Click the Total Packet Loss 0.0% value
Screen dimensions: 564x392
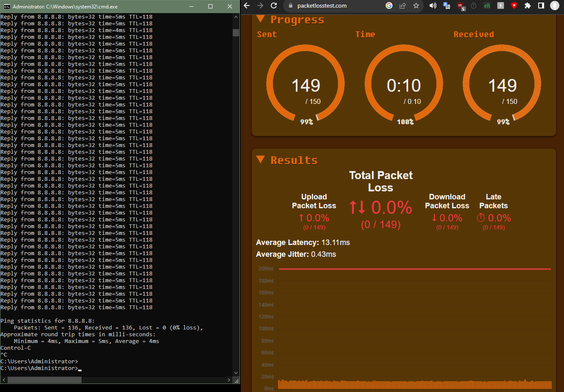tap(392, 207)
